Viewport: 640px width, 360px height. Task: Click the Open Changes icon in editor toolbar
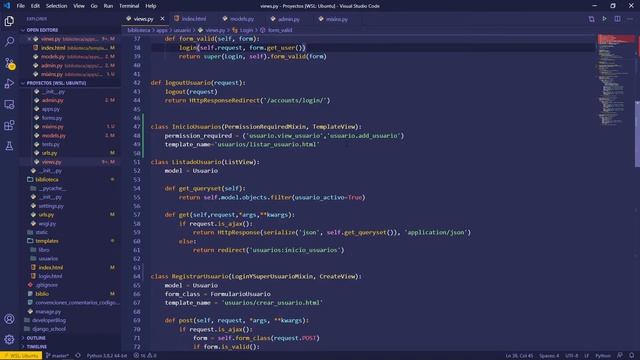point(591,19)
